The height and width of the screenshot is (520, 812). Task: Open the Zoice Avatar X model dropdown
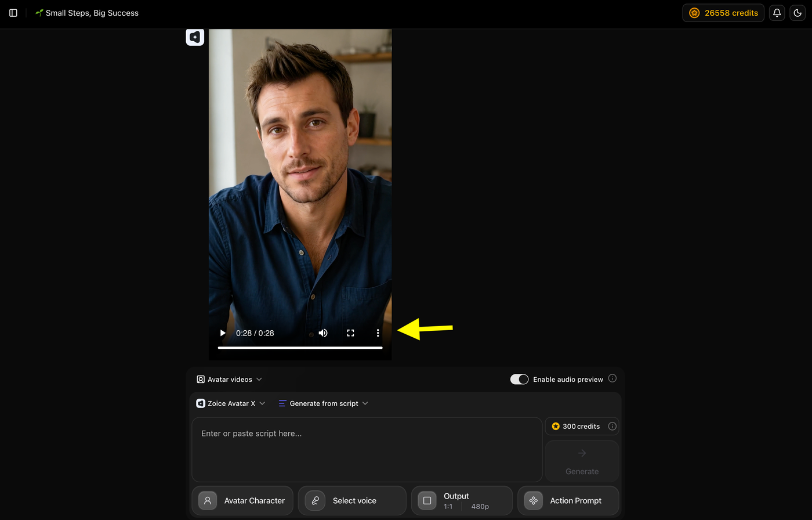point(230,403)
